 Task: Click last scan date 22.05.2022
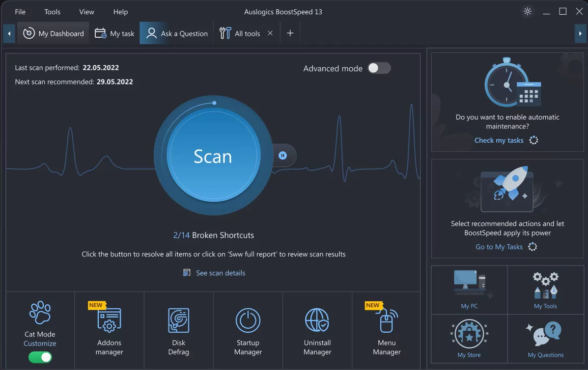[100, 68]
